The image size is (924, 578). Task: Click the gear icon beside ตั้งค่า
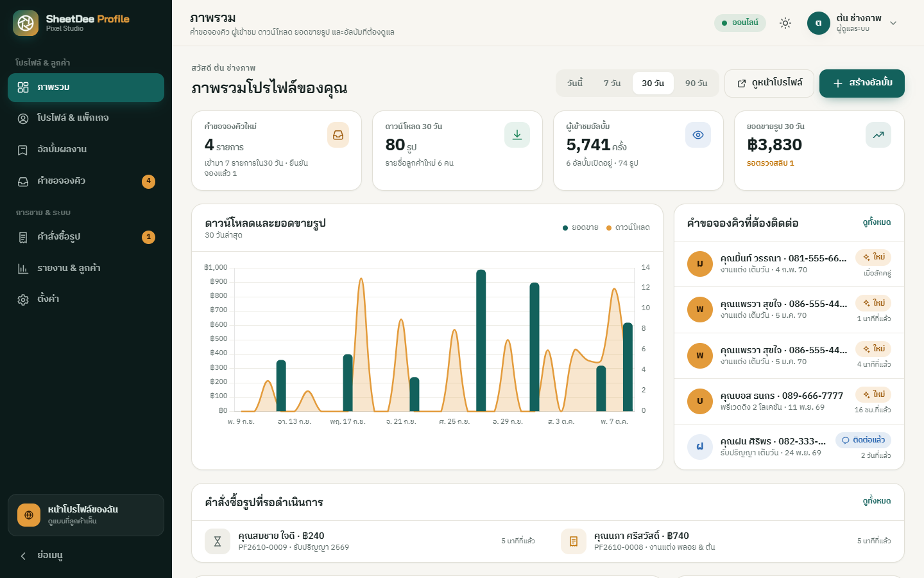[x=23, y=300]
